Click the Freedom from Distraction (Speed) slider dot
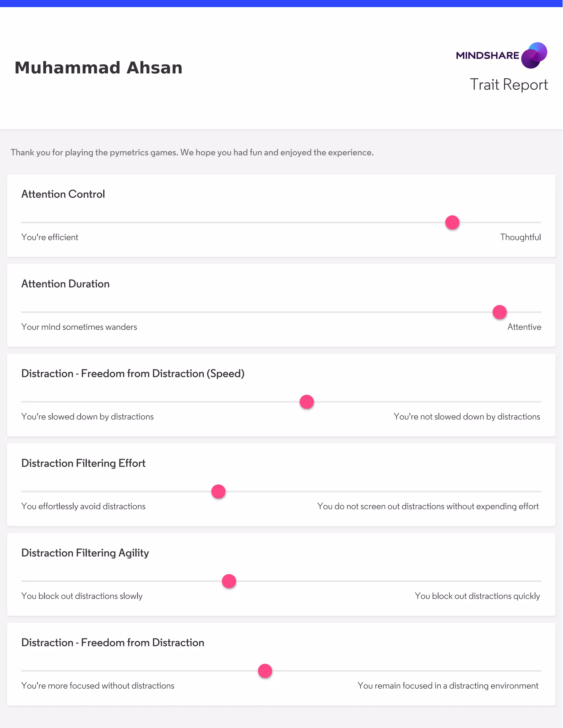 tap(307, 402)
